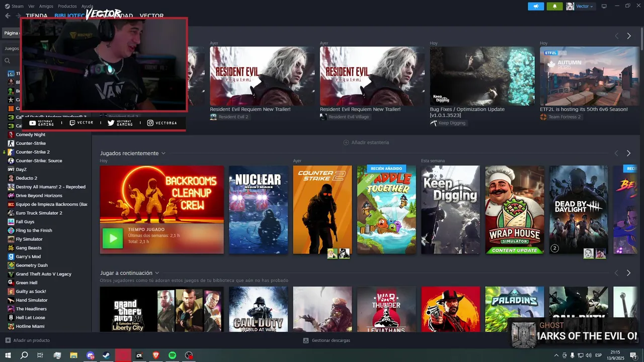Open the Nuclear Nightmare game cover
Screen dimensions: 644x362
pyautogui.click(x=258, y=210)
